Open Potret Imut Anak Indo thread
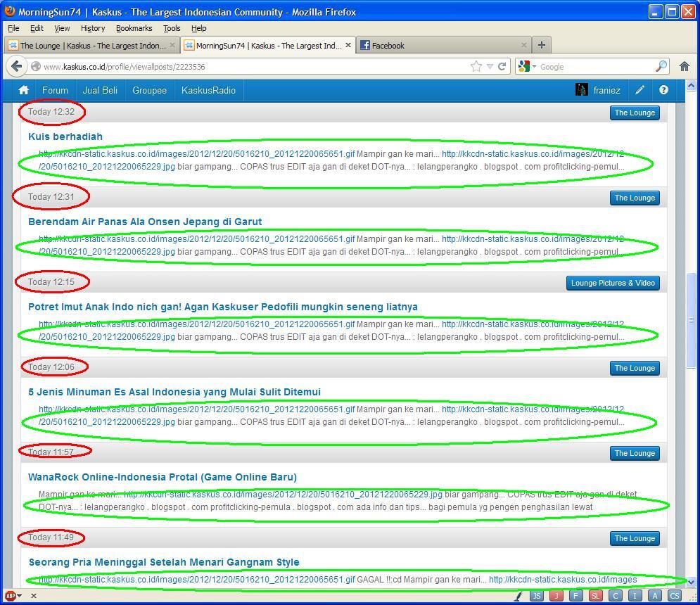 pos(223,307)
